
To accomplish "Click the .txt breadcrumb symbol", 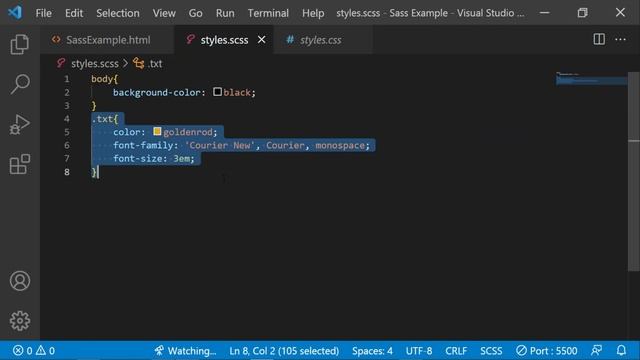I will pyautogui.click(x=155, y=64).
